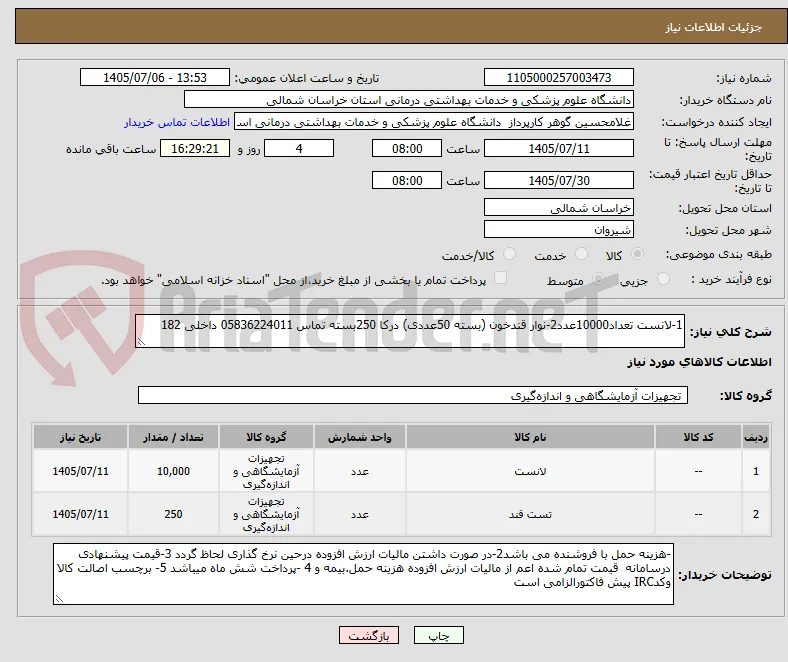788x662 pixels.
Task: Click the unit عدد in لانست row
Action: (x=360, y=471)
